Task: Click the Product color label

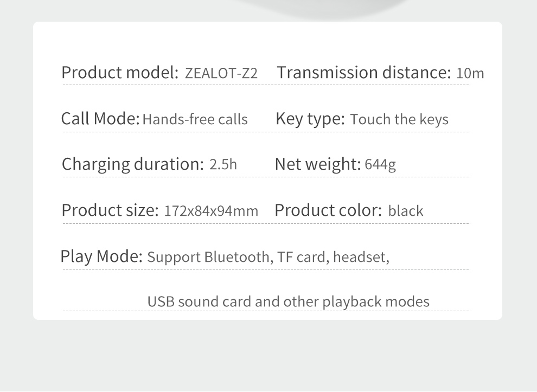Action: pyautogui.click(x=328, y=210)
